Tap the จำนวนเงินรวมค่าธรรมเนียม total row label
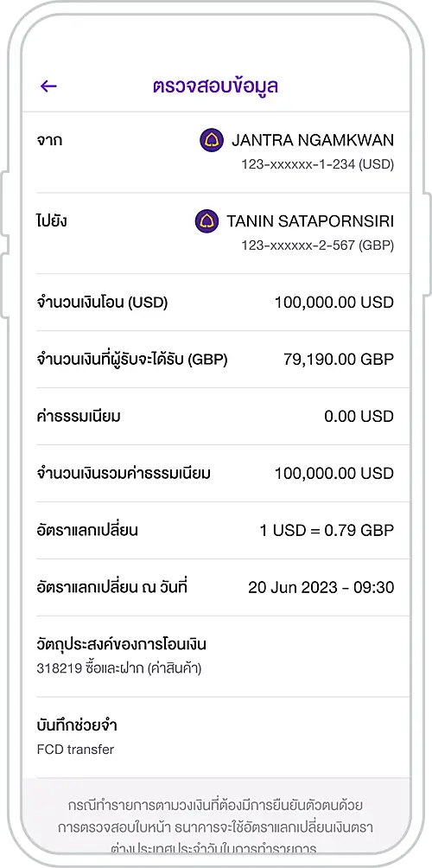The width and height of the screenshot is (432, 868). pos(124,474)
